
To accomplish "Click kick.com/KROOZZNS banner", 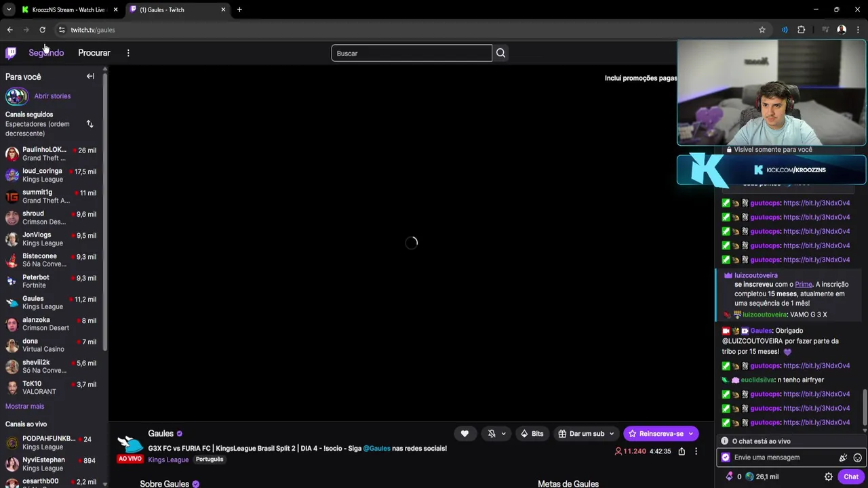I will [x=772, y=169].
